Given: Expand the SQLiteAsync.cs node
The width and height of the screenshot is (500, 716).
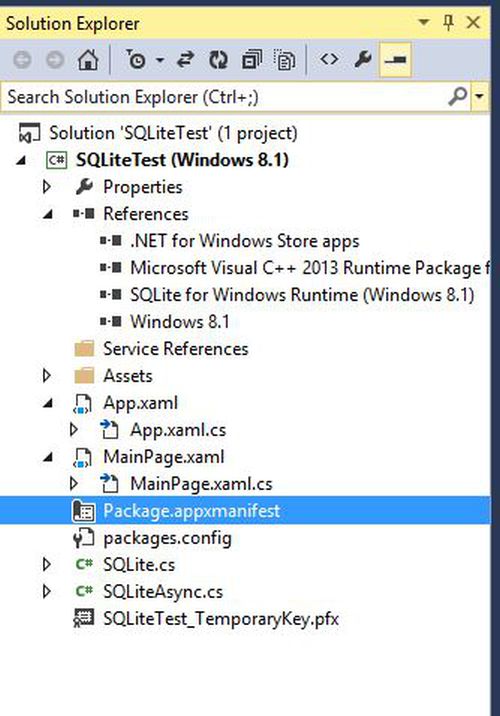Looking at the screenshot, I should pyautogui.click(x=47, y=591).
